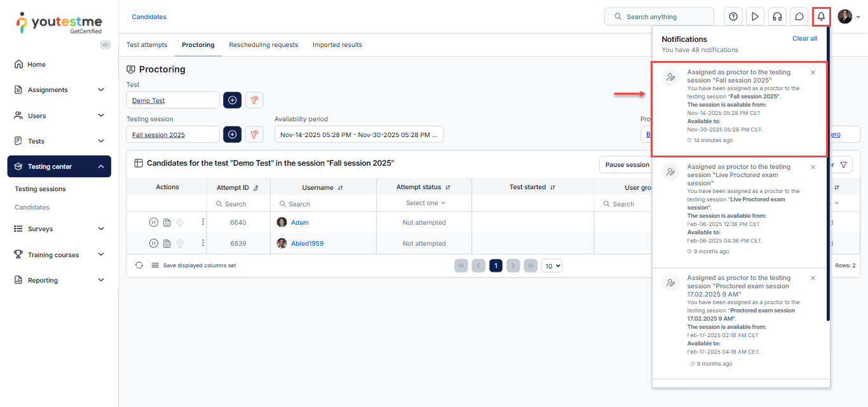The height and width of the screenshot is (407, 868).
Task: Pause attempt 6640 using pause icon
Action: tap(153, 222)
